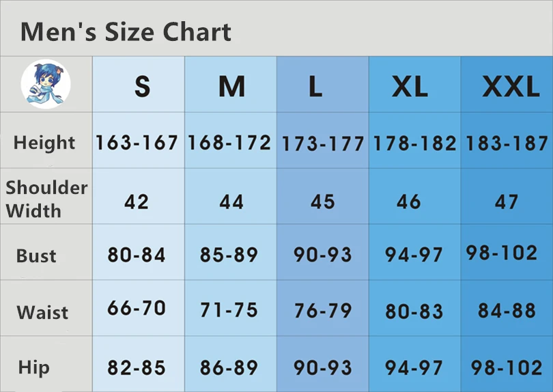Click the Hip row label

[33, 367]
